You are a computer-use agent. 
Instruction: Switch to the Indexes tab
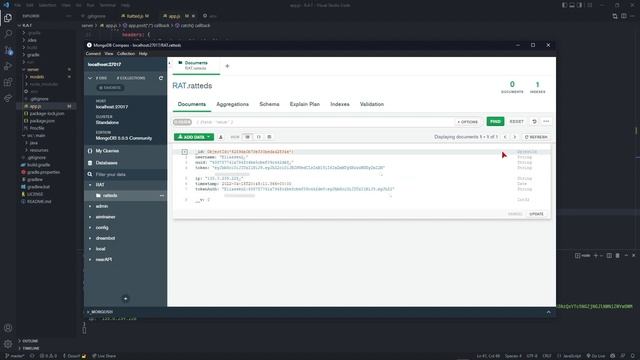[340, 104]
